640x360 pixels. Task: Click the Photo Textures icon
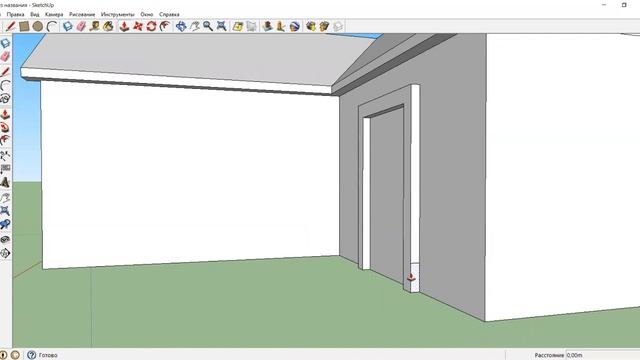[x=281, y=27]
